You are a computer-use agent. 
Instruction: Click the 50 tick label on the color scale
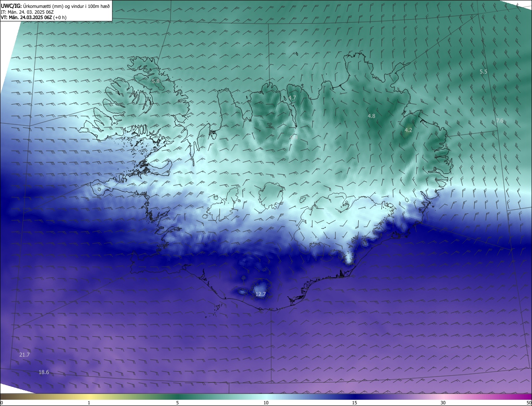(529, 403)
